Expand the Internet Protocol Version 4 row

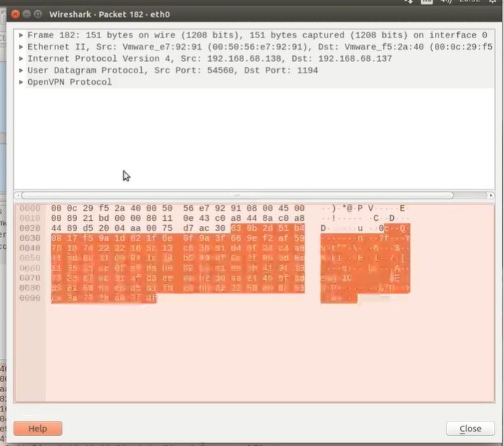point(21,58)
